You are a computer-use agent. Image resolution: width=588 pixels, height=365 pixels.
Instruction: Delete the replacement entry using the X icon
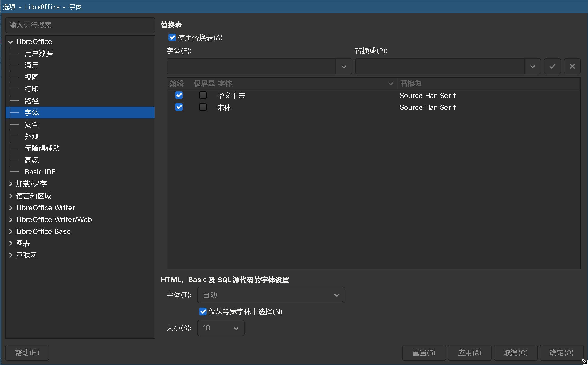click(572, 66)
